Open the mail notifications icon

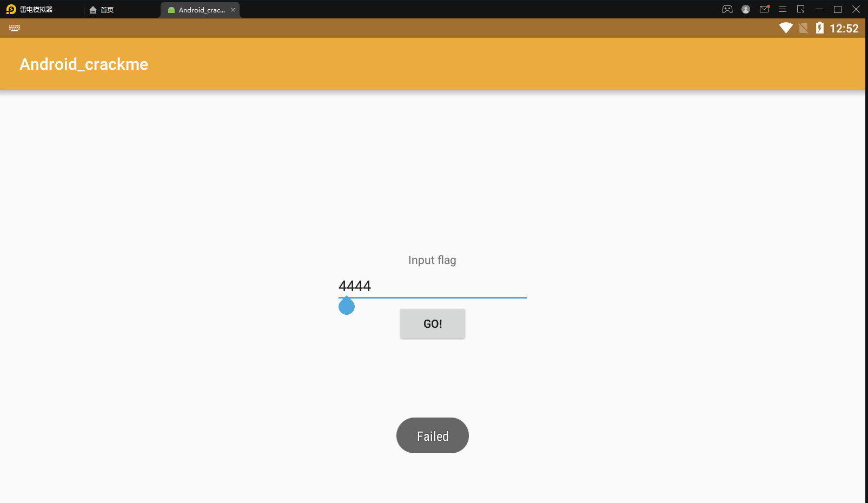pos(764,9)
